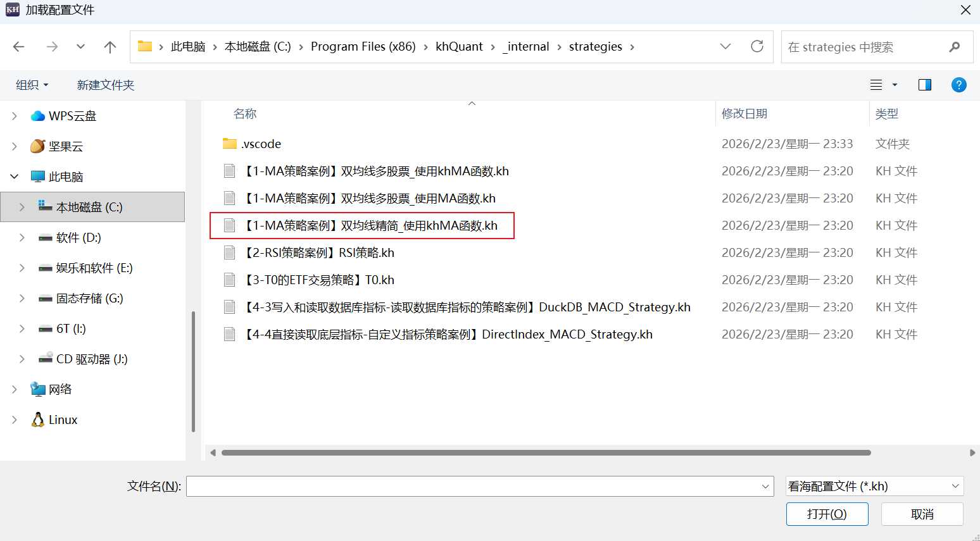
Task: Open the recent locations dropdown arrow
Action: [x=80, y=47]
